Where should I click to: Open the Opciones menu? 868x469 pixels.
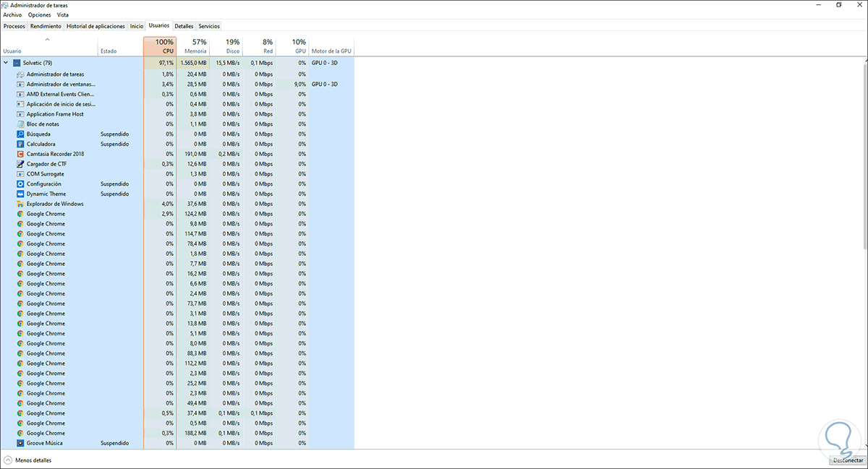tap(40, 14)
